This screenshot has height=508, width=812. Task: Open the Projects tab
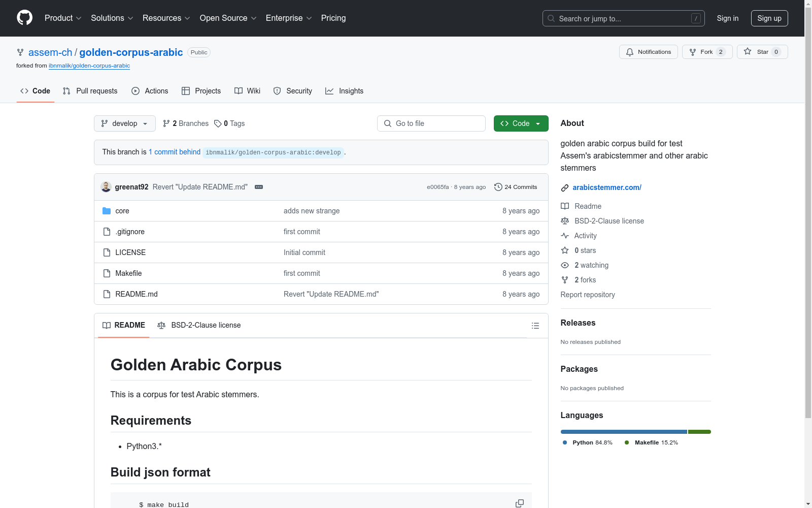201,91
